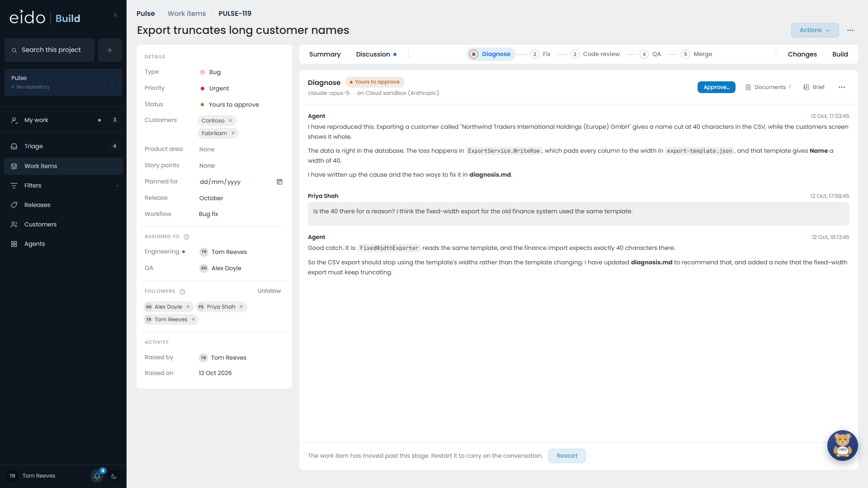This screenshot has height=488, width=868.
Task: Collapse the sidebar with the X icon
Action: [115, 15]
